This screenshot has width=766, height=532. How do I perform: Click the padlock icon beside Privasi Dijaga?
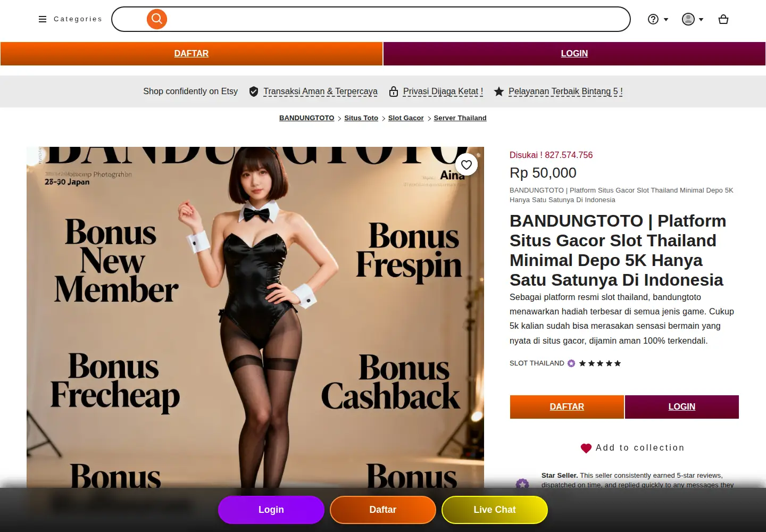click(x=394, y=92)
